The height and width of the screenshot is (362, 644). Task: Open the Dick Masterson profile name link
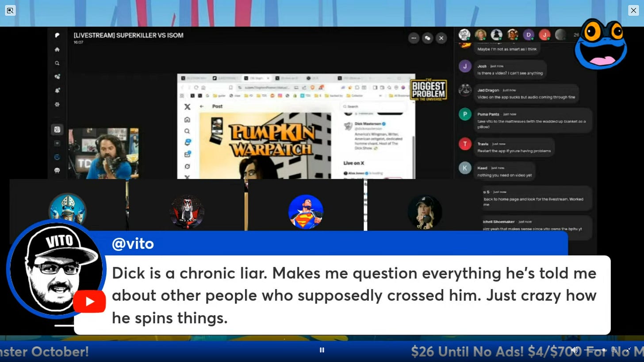point(368,124)
